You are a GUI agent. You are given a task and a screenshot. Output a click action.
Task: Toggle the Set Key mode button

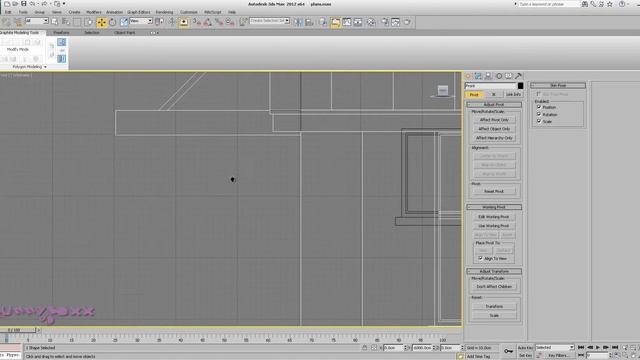point(525,356)
